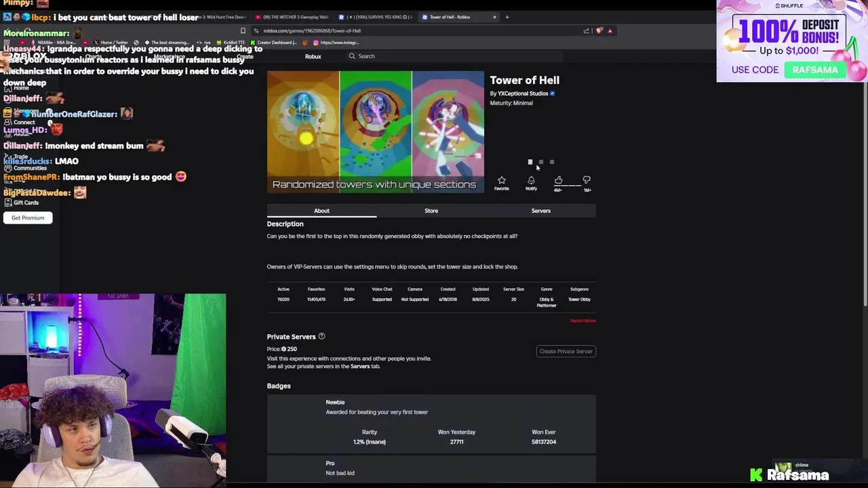The height and width of the screenshot is (488, 868).
Task: Click the Updated date 8/8/2025
Action: tap(480, 299)
